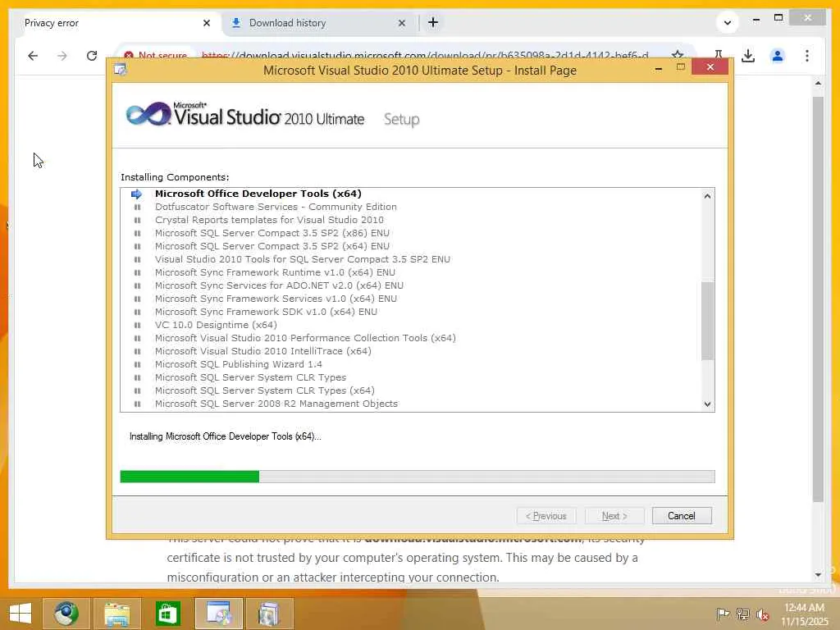Open a new Chrome tab

point(433,22)
